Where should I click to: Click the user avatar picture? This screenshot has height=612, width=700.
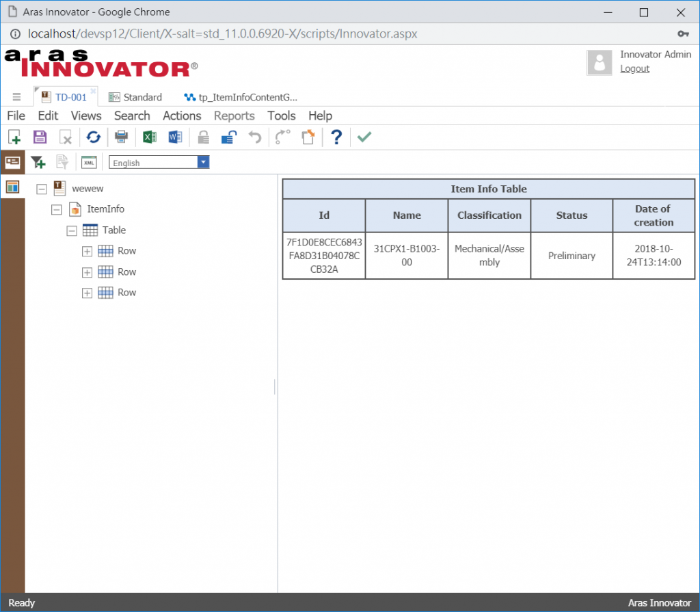(x=599, y=62)
